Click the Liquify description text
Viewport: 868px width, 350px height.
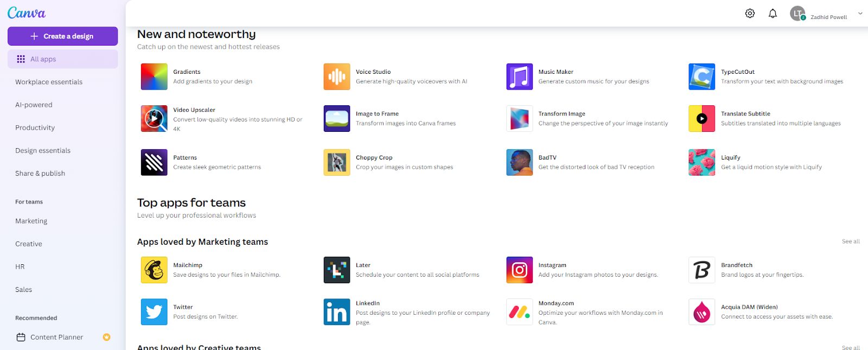click(x=771, y=167)
